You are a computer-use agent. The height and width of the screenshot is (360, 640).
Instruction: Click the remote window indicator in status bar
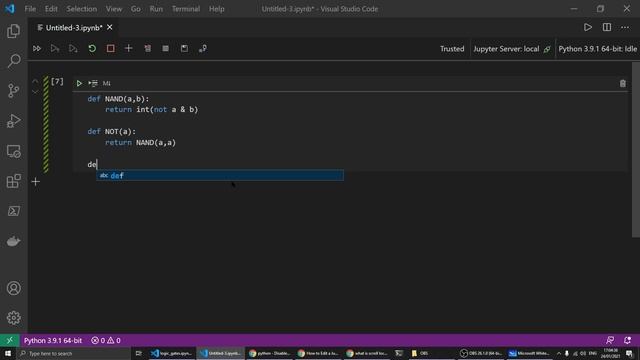click(9, 340)
